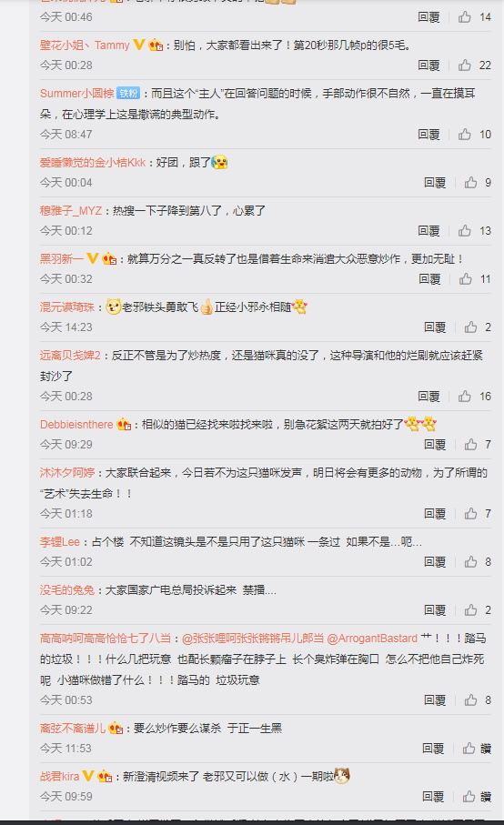Reply to 混元谟琦珠's comment
This screenshot has width=504, height=825.
click(435, 327)
